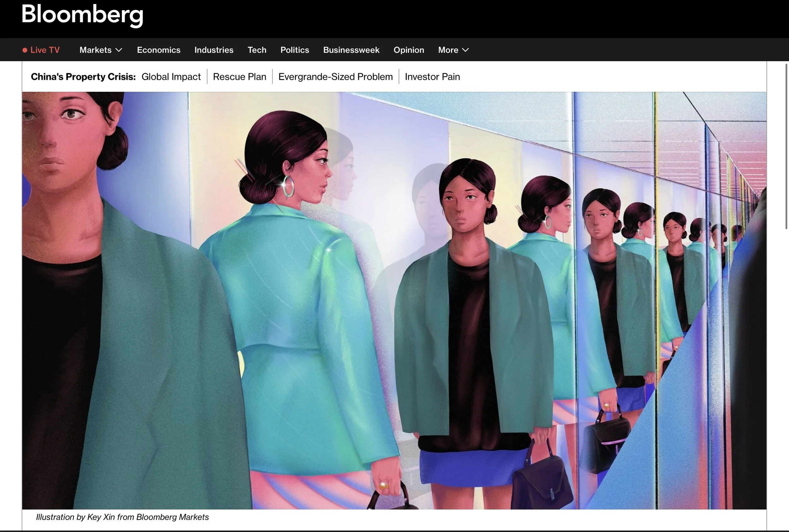Go to the Opinion section
The height and width of the screenshot is (532, 789).
click(409, 50)
